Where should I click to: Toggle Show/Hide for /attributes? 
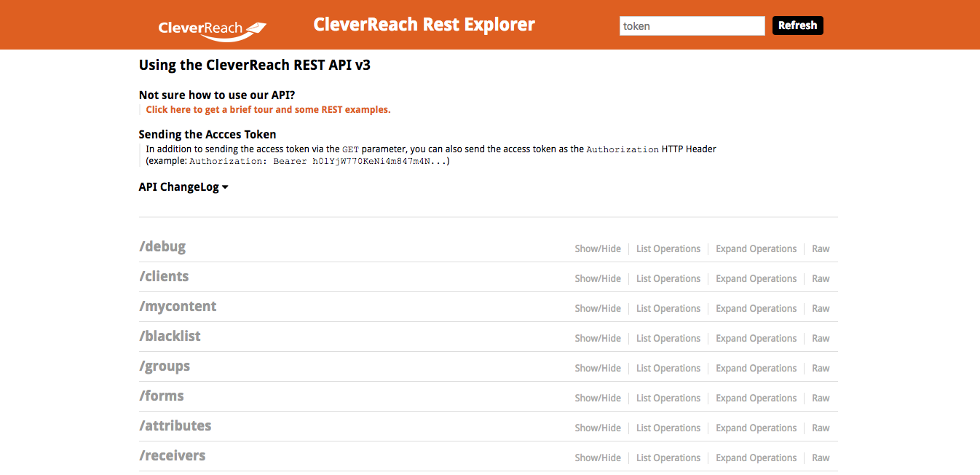tap(598, 428)
